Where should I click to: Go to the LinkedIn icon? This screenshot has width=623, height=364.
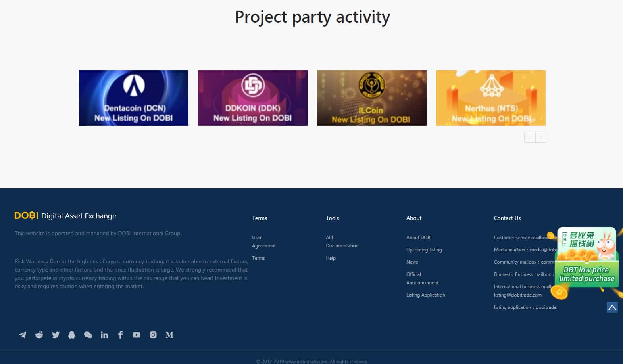tap(104, 335)
